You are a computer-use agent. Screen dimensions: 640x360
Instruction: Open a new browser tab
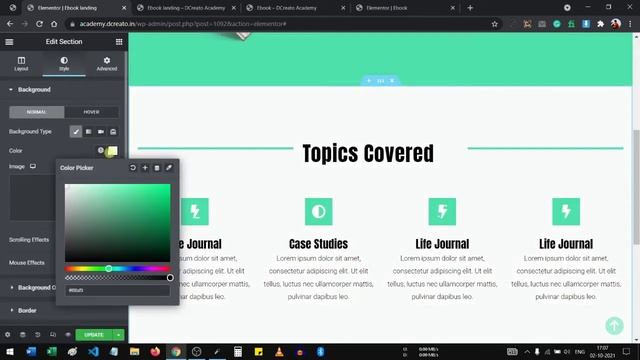click(x=470, y=8)
